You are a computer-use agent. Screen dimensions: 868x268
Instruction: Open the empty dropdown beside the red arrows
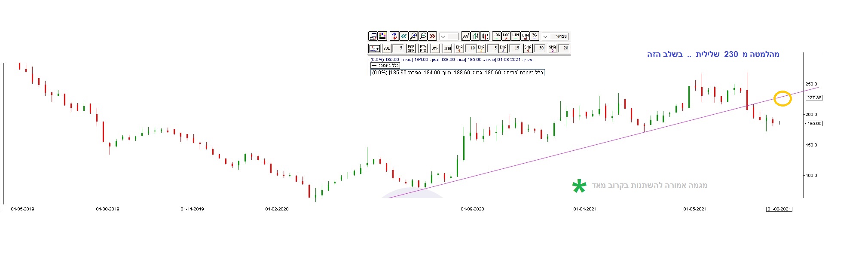(x=449, y=37)
